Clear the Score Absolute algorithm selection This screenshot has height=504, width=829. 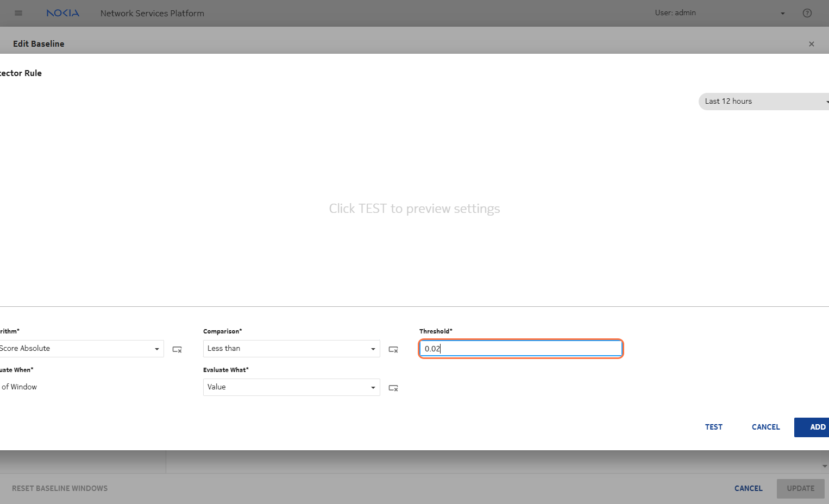coord(177,349)
